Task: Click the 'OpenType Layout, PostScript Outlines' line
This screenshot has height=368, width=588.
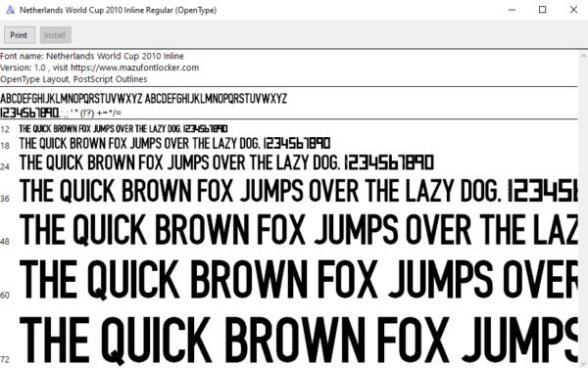Action: point(73,79)
